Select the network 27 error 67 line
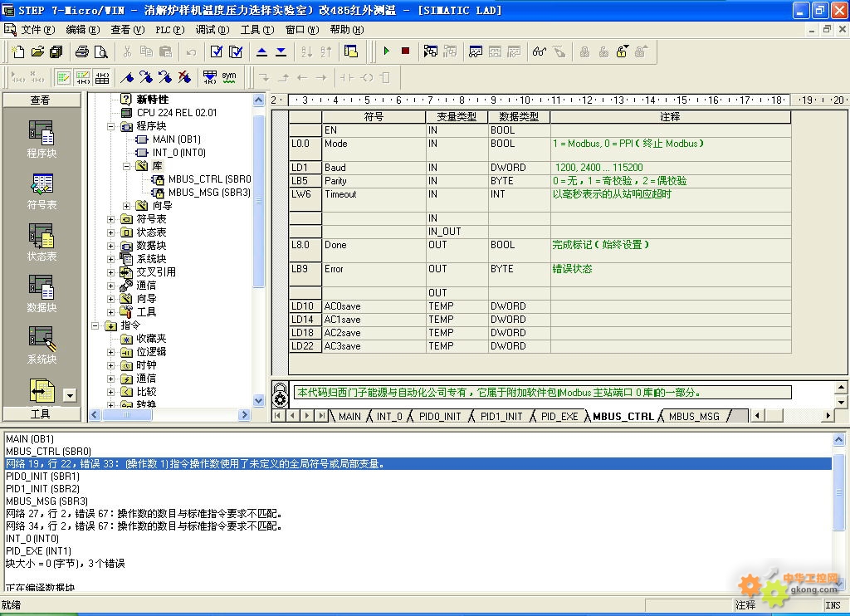The image size is (850, 616). pos(144,514)
